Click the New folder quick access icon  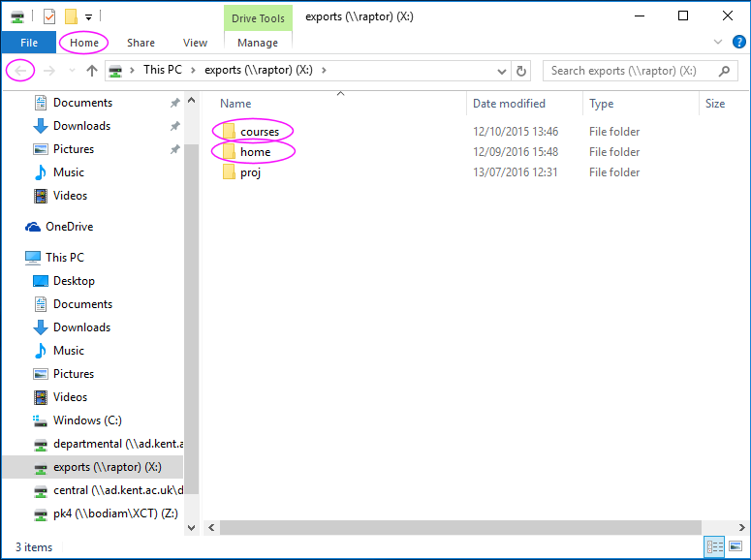click(71, 16)
